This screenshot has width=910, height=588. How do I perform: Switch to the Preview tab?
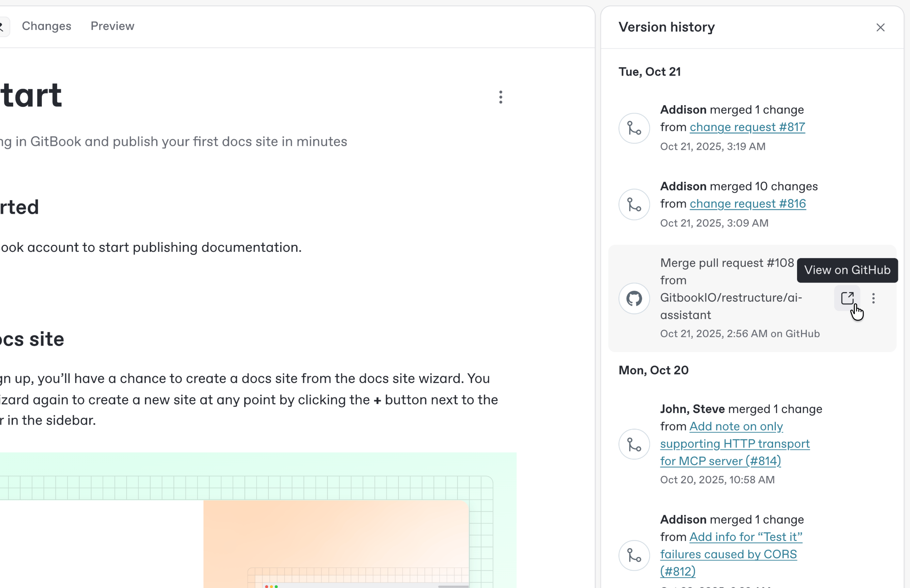[x=112, y=26]
